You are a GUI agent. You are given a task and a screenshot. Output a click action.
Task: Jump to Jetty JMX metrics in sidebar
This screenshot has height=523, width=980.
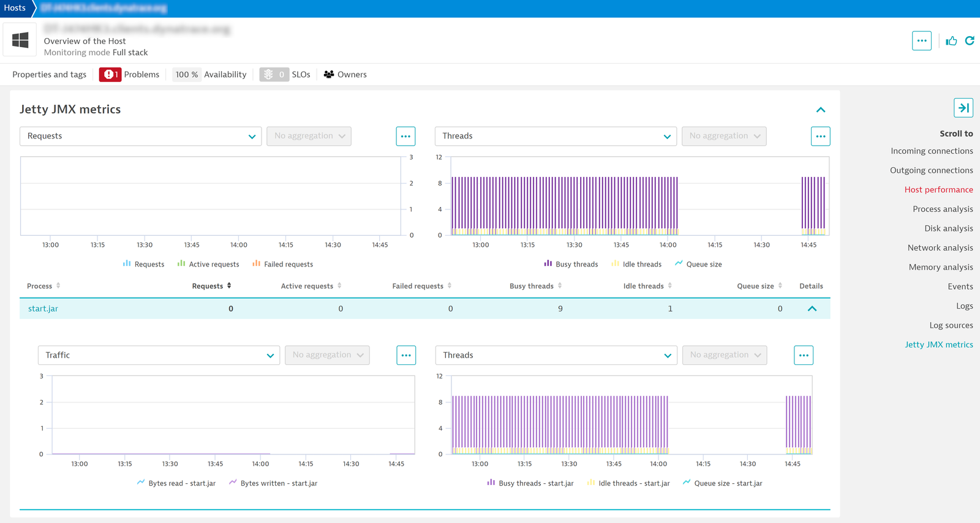(x=938, y=345)
